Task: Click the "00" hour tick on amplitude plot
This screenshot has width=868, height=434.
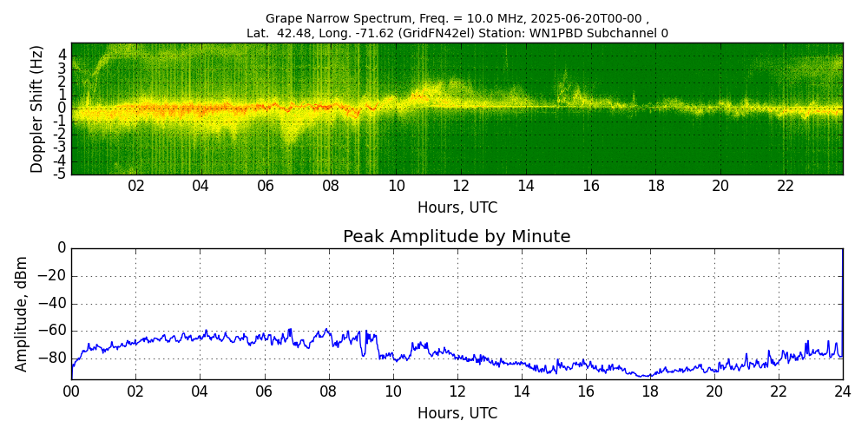Action: pos(71,391)
